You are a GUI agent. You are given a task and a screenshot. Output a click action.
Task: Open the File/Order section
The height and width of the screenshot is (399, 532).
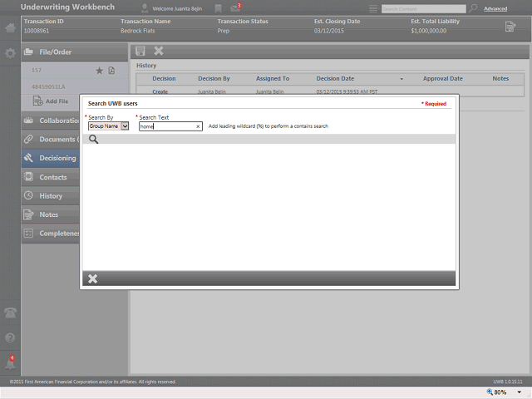(x=75, y=52)
